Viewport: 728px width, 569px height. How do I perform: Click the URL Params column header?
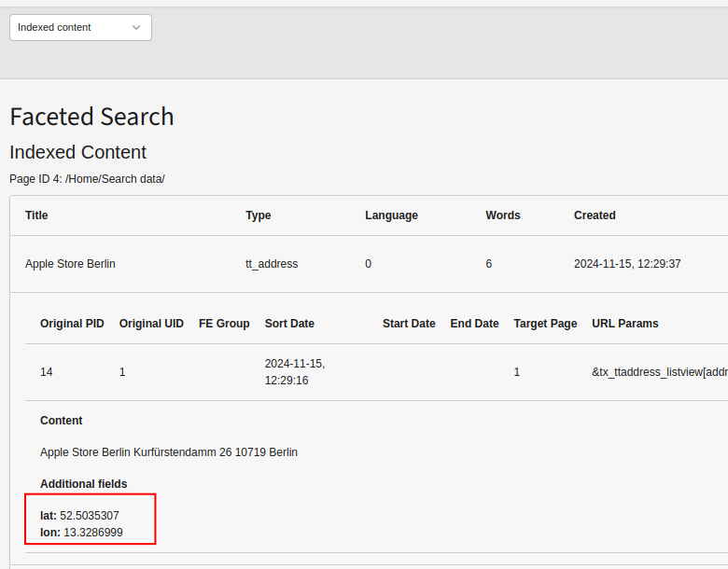624,324
